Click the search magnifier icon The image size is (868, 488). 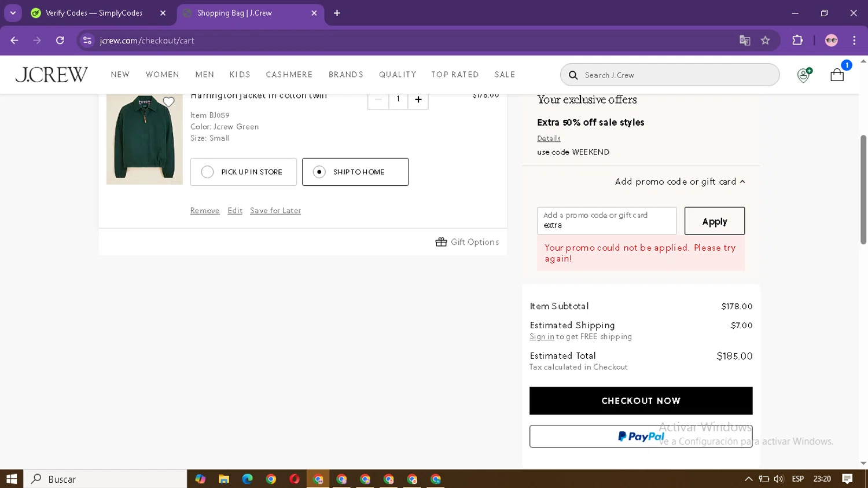click(573, 75)
